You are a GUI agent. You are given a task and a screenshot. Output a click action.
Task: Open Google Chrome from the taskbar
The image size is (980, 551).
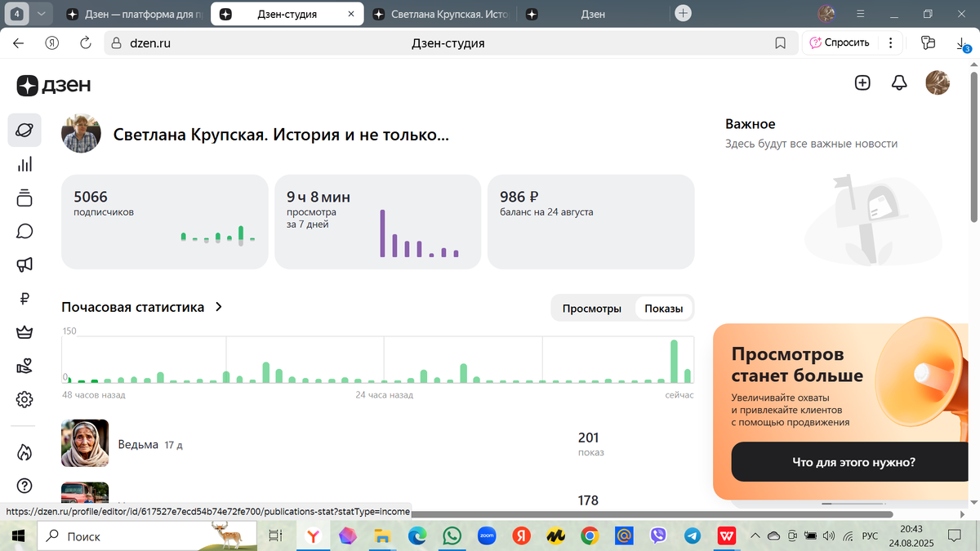(590, 535)
